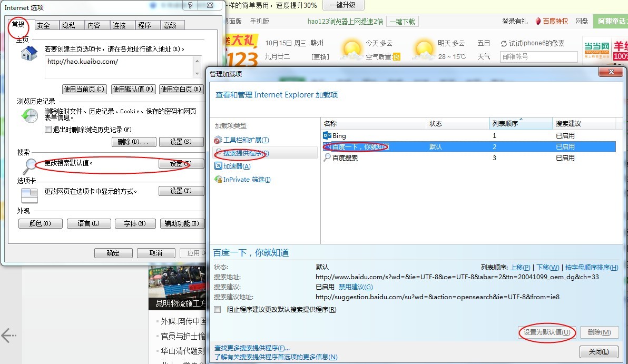The image size is (628, 364).
Task: Open 了解有关搜索提供程序首选项的更多信息(N) link
Action: pyautogui.click(x=276, y=357)
